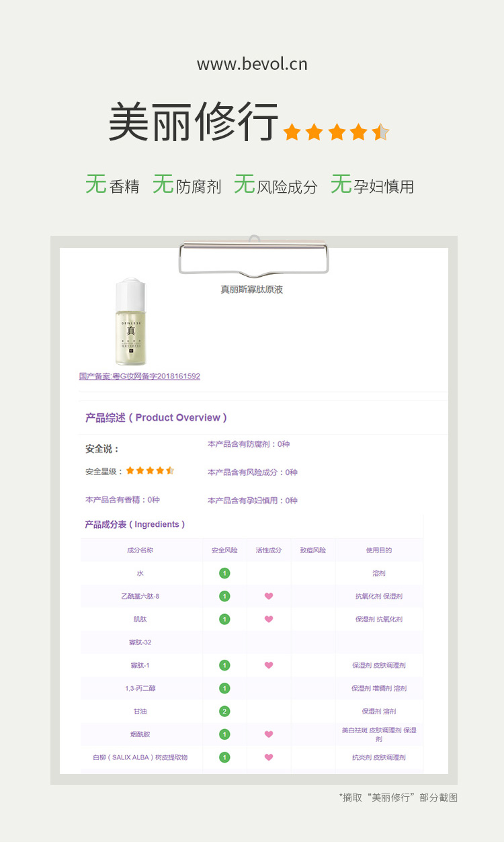Click the pink heart icon for 寡肽-1

[x=269, y=665]
